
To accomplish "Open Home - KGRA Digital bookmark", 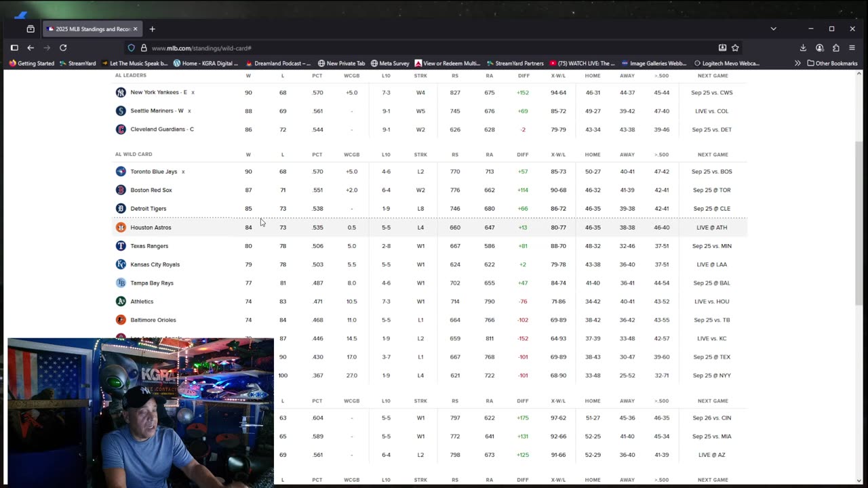I will pyautogui.click(x=205, y=64).
